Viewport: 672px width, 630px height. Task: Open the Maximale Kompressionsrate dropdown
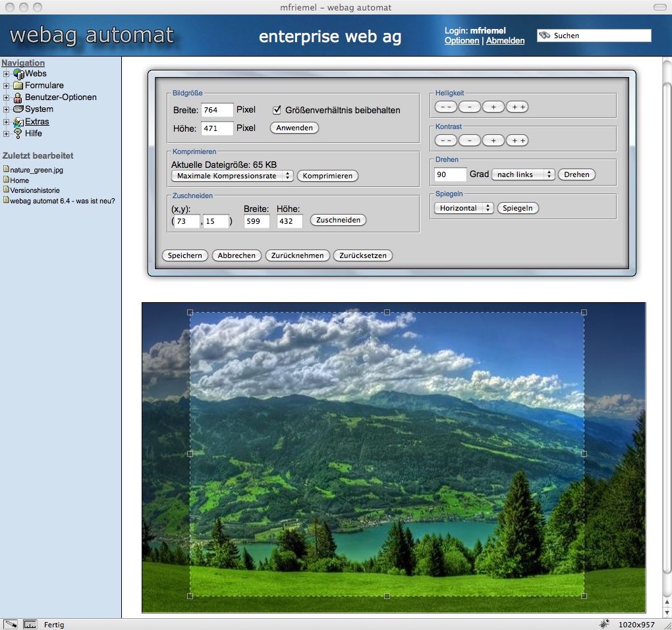[232, 176]
